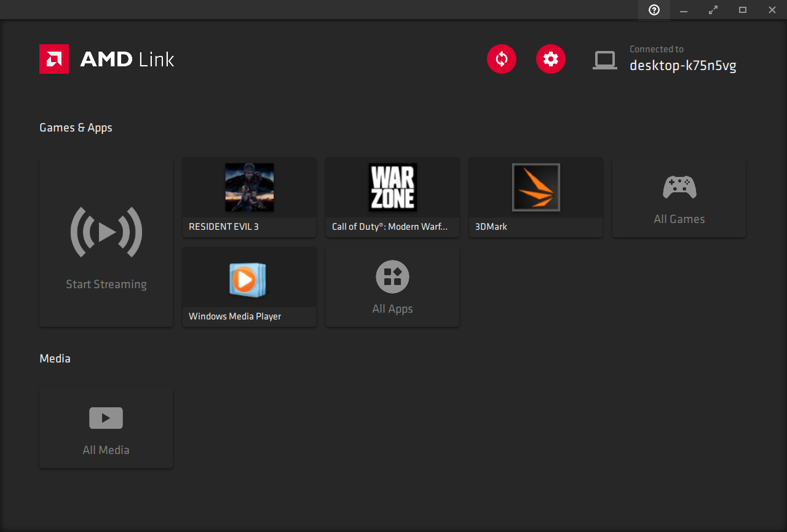The image size is (787, 532).
Task: Close the AMD Link window
Action: click(772, 10)
